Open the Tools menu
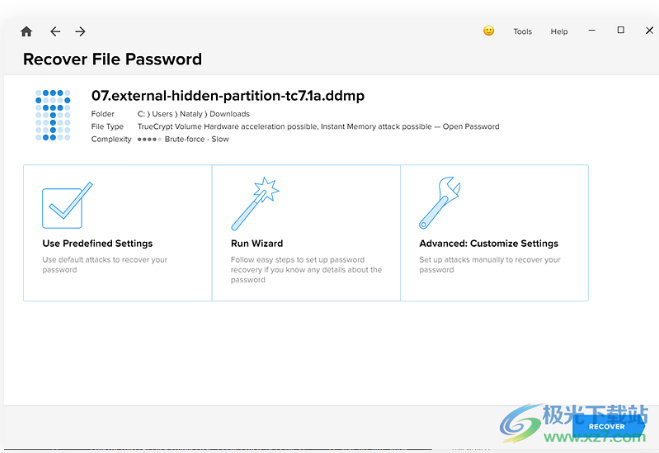Image resolution: width=659 pixels, height=453 pixels. 522,32
